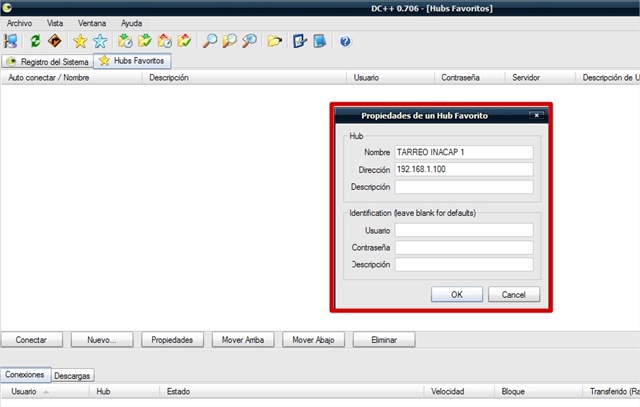Open Favorite Users blue star icon
The height and width of the screenshot is (407, 640).
[x=100, y=41]
